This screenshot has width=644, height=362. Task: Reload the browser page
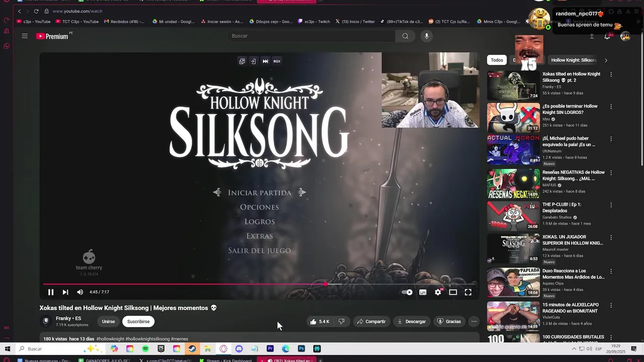(x=36, y=11)
